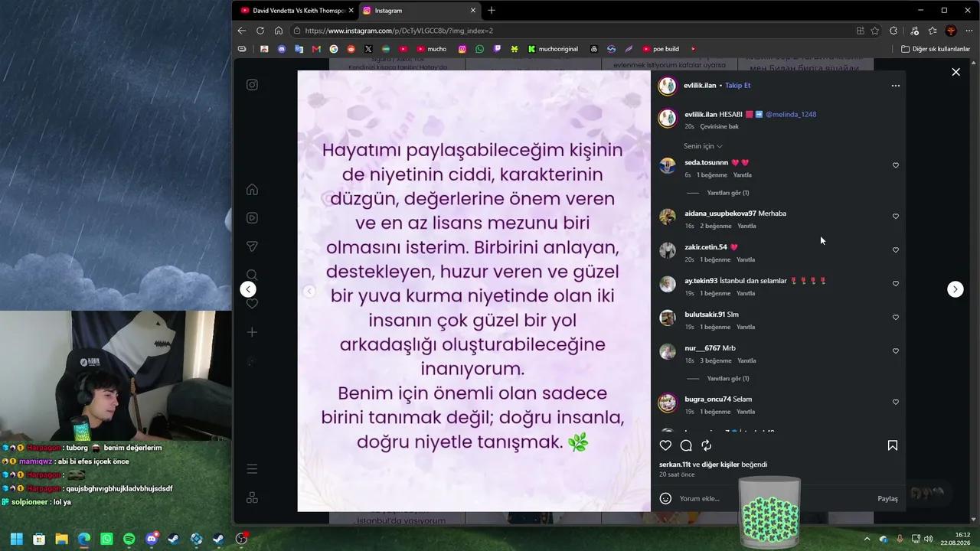This screenshot has width=980, height=551.
Task: Reload the page in the browser
Action: pyautogui.click(x=260, y=31)
